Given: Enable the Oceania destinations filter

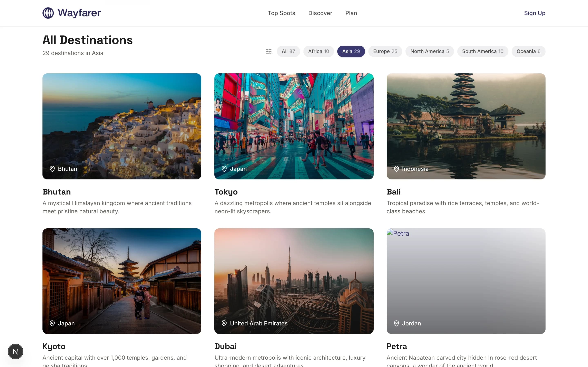Looking at the screenshot, I should click(528, 51).
